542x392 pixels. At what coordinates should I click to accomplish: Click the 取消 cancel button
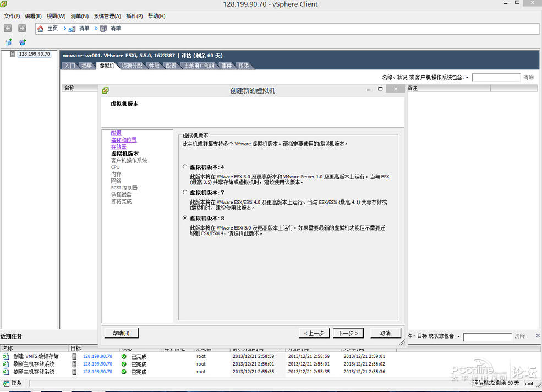click(x=385, y=333)
